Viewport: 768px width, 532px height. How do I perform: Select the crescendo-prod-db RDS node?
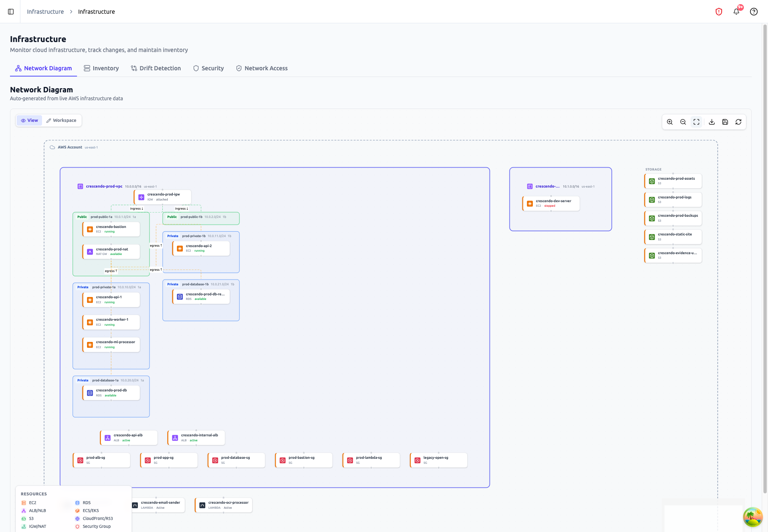111,393
